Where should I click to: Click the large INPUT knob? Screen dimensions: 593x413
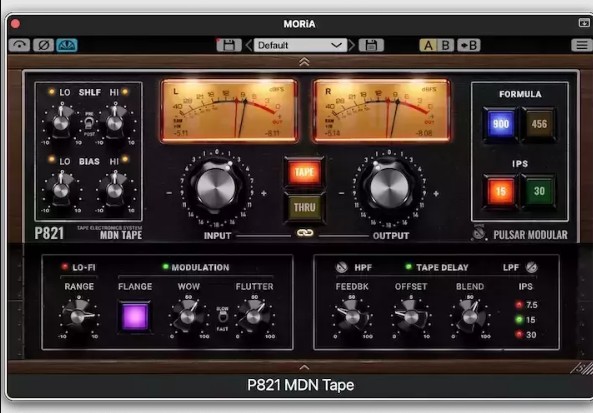[216, 188]
